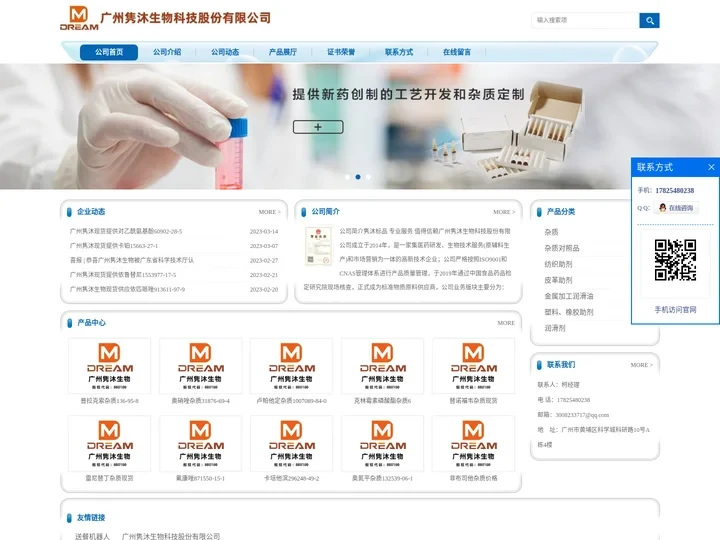Viewport: 720px width, 540px height.
Task: Open footer link 广州隽沐生物科技股份有限公司
Action: point(171,536)
